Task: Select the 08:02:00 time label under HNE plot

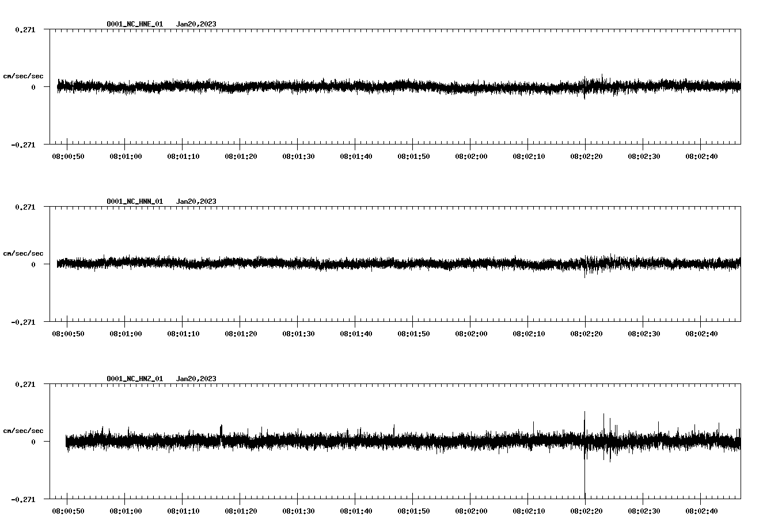Action: [x=471, y=156]
